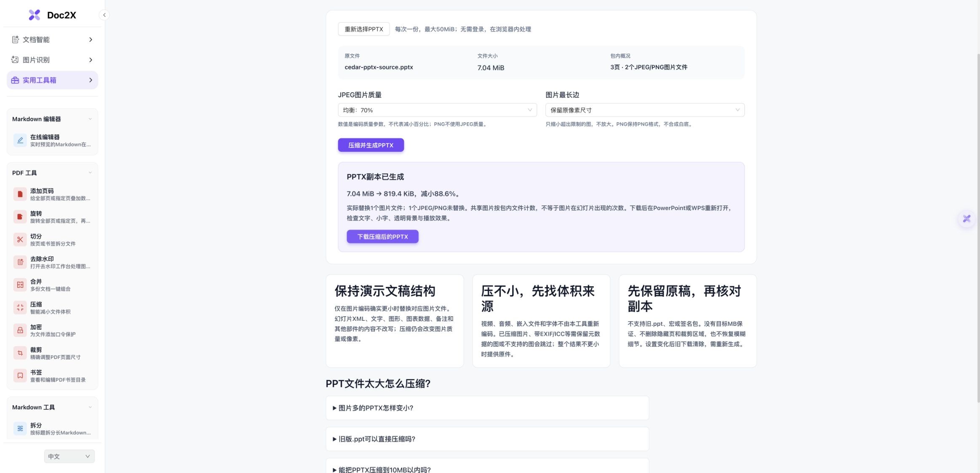Image resolution: width=980 pixels, height=473 pixels.
Task: Click the Doc2X brand name text
Action: (x=61, y=15)
